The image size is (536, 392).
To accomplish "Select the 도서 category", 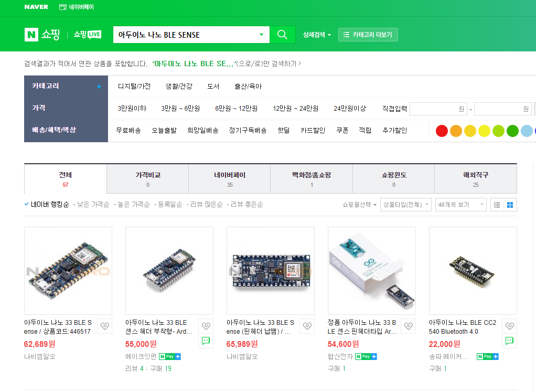I will (213, 87).
